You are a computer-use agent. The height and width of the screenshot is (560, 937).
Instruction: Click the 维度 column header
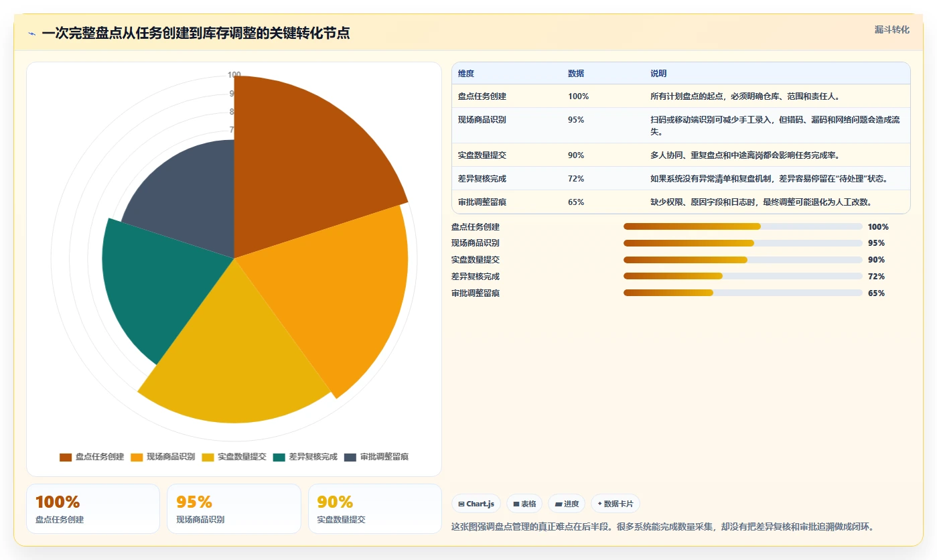click(466, 74)
